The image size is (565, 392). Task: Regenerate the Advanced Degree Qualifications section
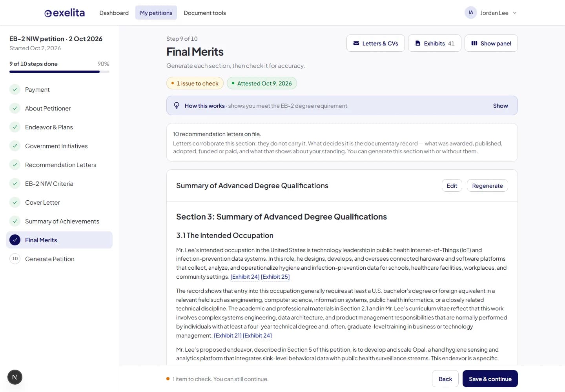(487, 186)
